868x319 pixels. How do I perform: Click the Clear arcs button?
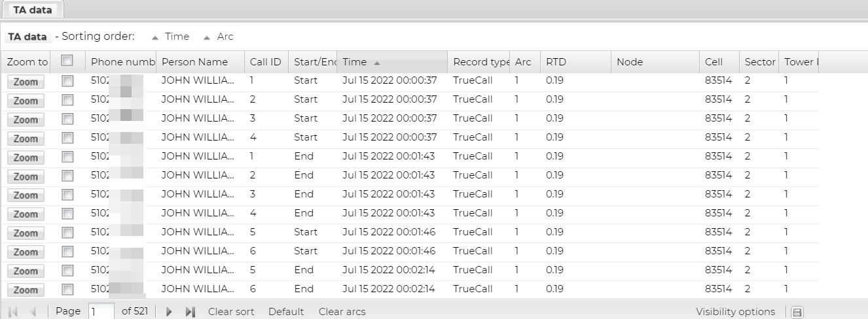(342, 312)
